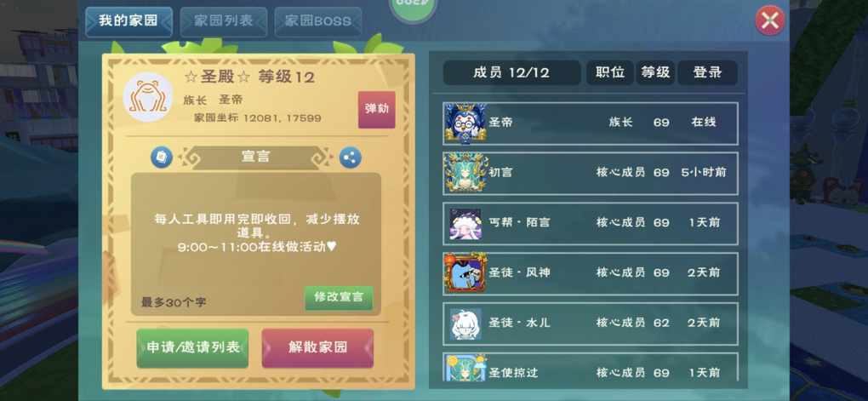868x401 pixels.
Task: Click the avatar of 圣徒·风神
Action: click(465, 273)
